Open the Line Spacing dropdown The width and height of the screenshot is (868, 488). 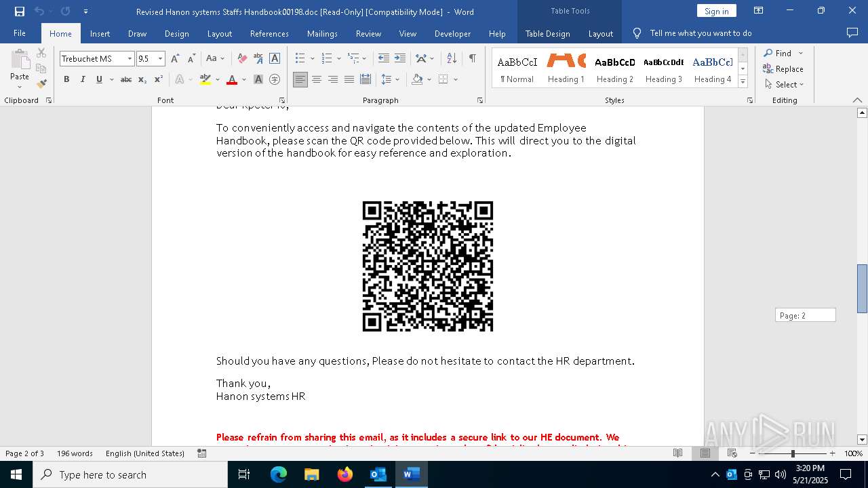click(391, 79)
